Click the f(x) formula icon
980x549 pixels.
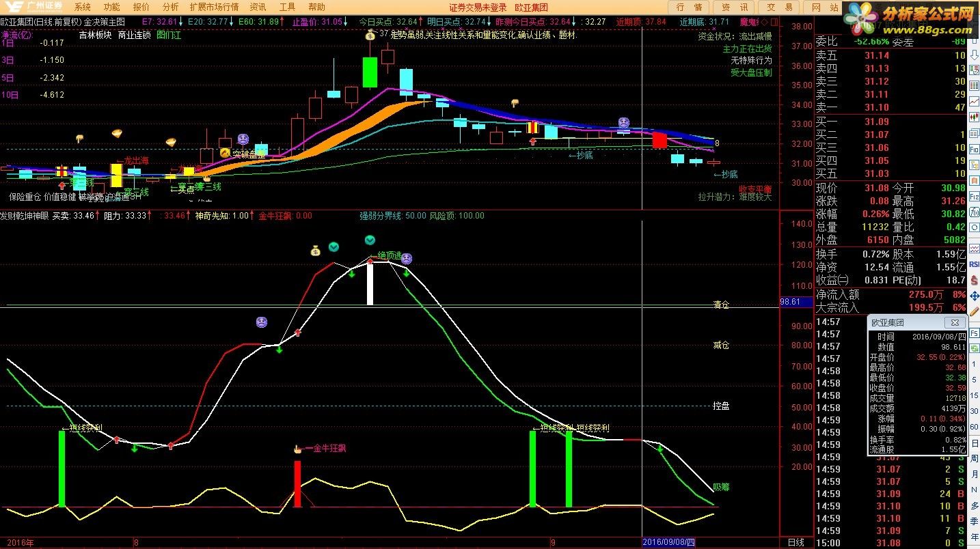pos(975,212)
